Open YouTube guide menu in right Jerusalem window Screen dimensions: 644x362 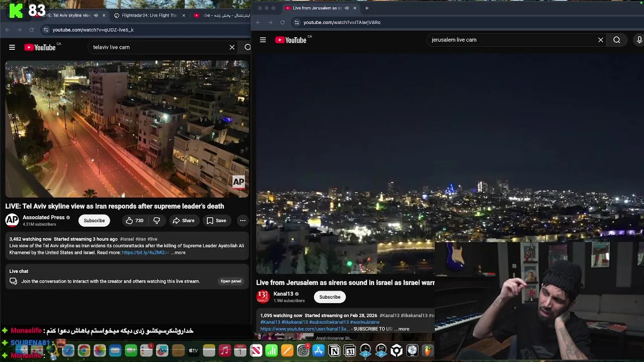click(x=263, y=40)
